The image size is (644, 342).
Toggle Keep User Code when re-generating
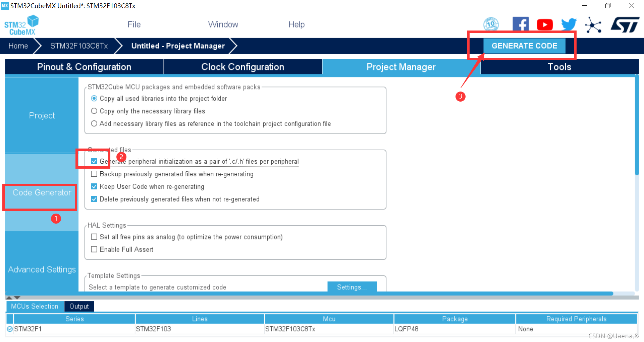94,186
